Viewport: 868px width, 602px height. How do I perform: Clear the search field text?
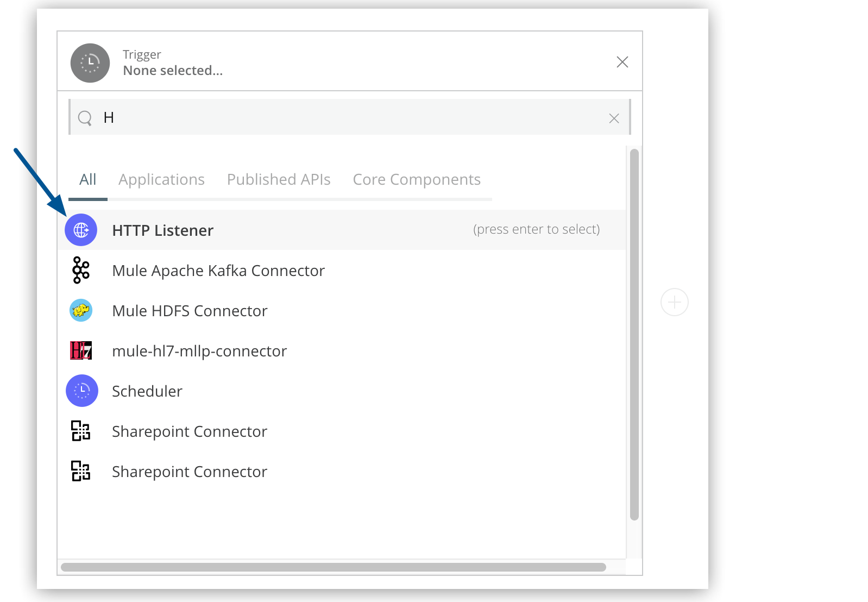point(614,118)
